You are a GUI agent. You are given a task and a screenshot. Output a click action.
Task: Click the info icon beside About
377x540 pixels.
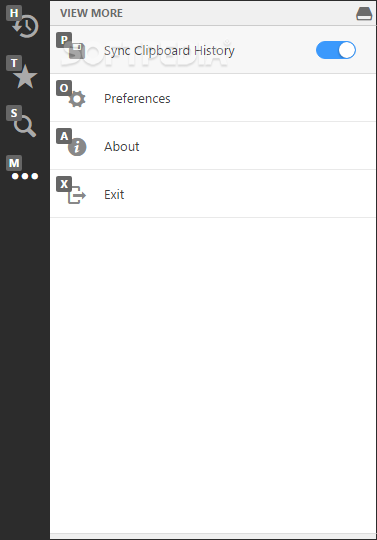(x=77, y=147)
